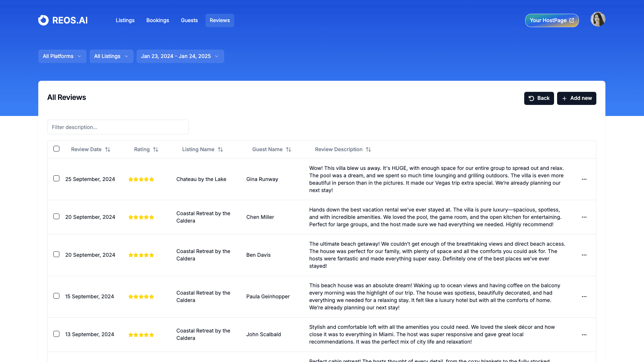The height and width of the screenshot is (362, 644).
Task: Open the Jan 23, 2024 - Jan 24, 2025 date range picker
Action: coord(180,56)
